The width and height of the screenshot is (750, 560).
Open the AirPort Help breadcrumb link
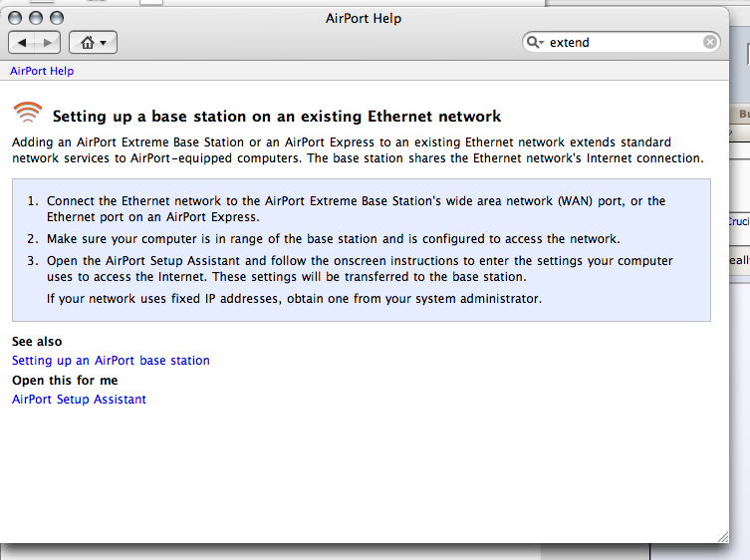coord(42,71)
